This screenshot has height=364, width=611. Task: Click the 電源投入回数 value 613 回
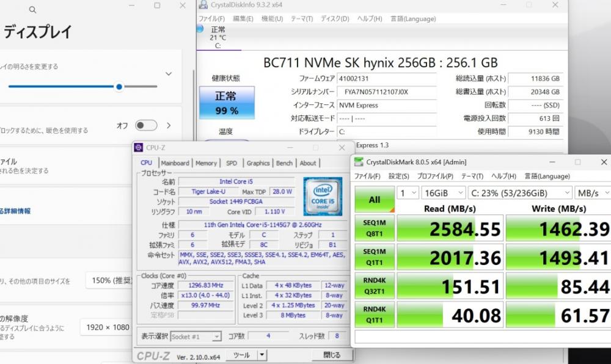click(535, 118)
